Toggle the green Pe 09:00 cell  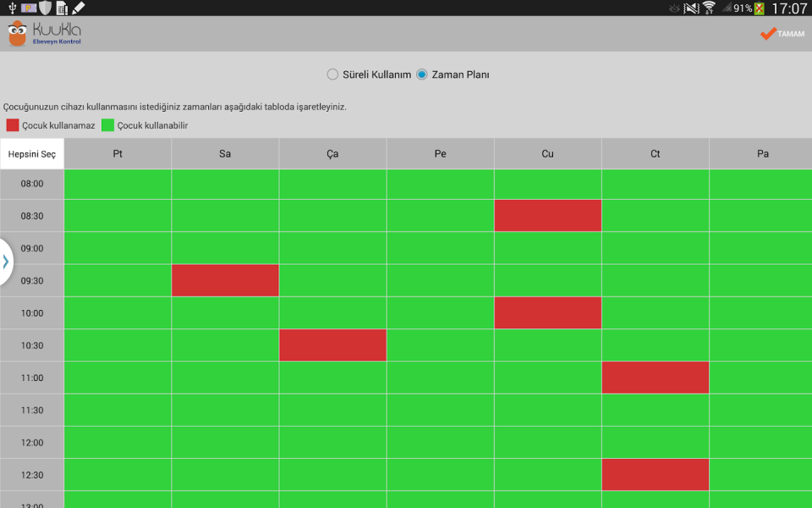click(441, 248)
